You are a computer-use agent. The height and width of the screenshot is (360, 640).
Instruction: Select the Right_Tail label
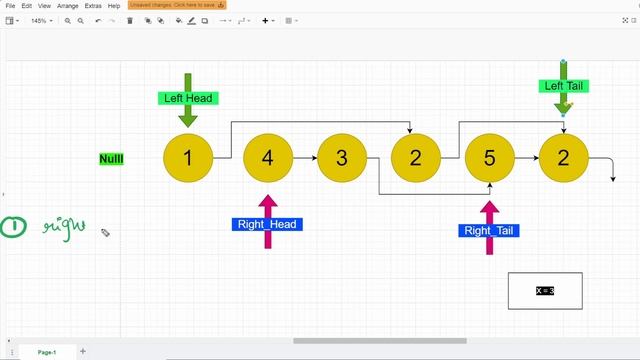[x=489, y=231]
